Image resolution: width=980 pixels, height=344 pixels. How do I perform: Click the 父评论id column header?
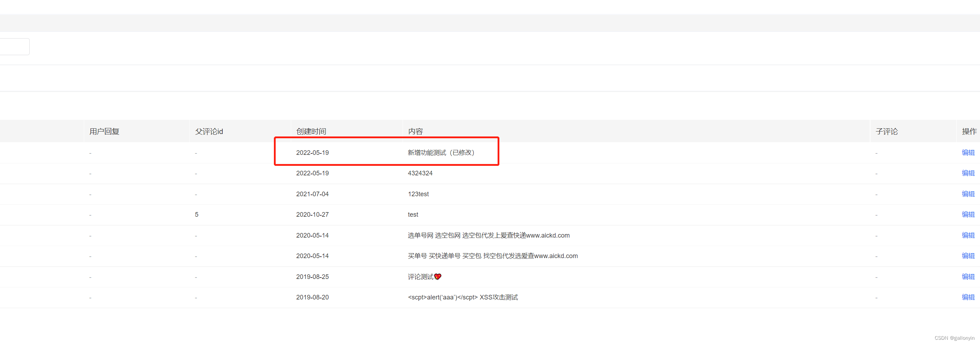click(x=209, y=131)
